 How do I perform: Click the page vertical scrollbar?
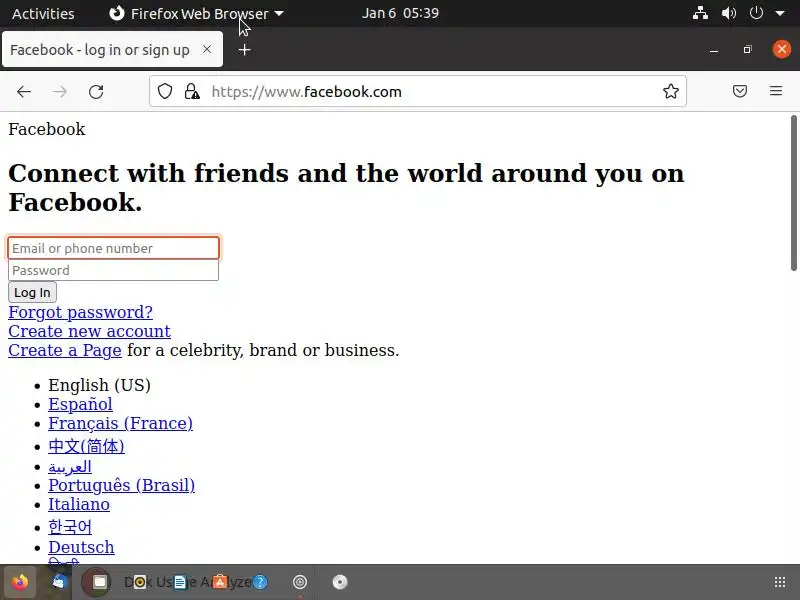point(793,193)
